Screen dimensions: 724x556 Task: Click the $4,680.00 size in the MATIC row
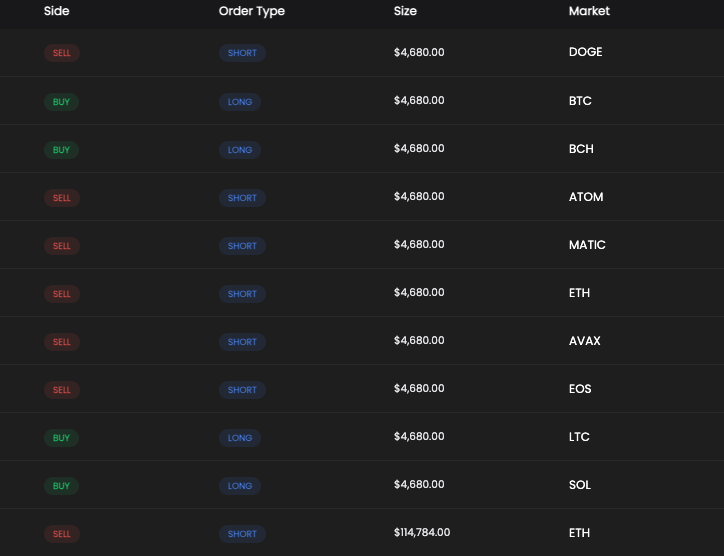[419, 244]
